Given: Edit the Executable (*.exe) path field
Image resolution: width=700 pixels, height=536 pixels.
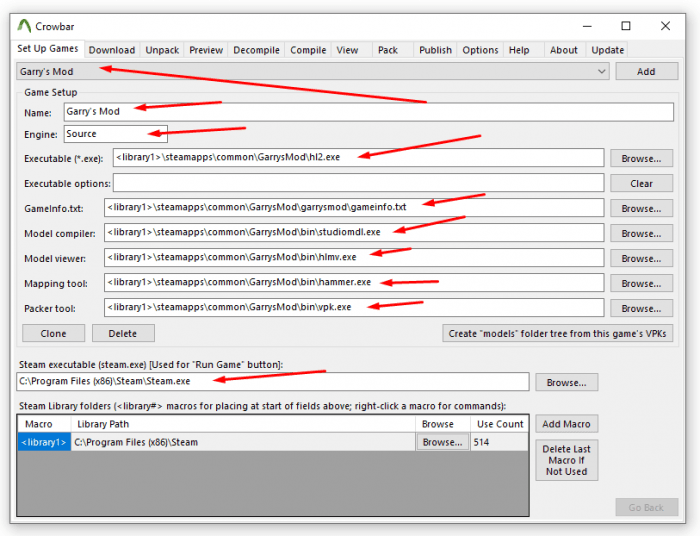Looking at the screenshot, I should [358, 158].
